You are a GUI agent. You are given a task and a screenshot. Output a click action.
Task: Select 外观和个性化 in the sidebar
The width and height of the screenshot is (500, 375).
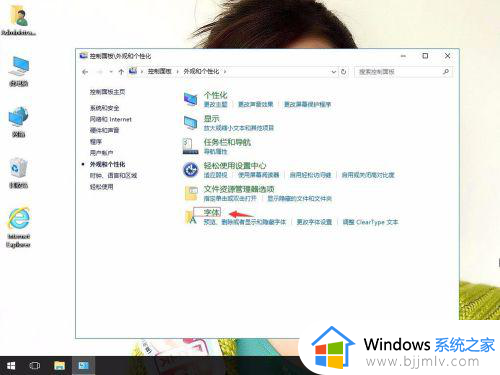[107, 164]
